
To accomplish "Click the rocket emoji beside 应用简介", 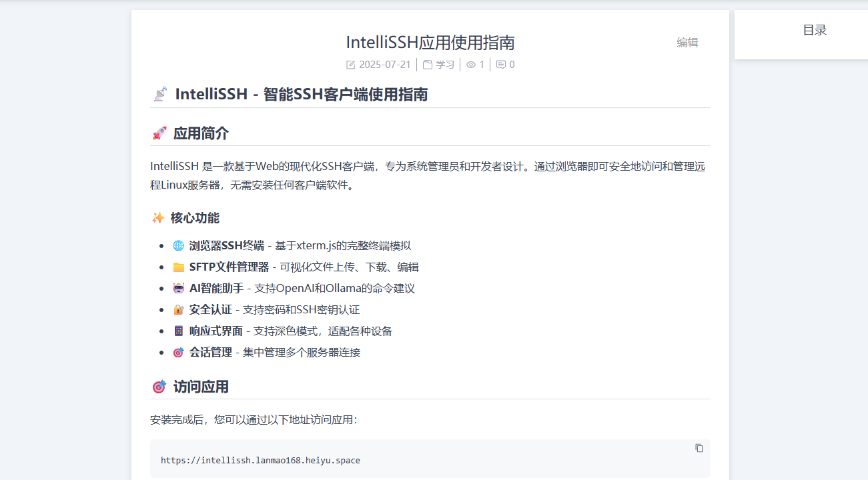I will pos(159,133).
